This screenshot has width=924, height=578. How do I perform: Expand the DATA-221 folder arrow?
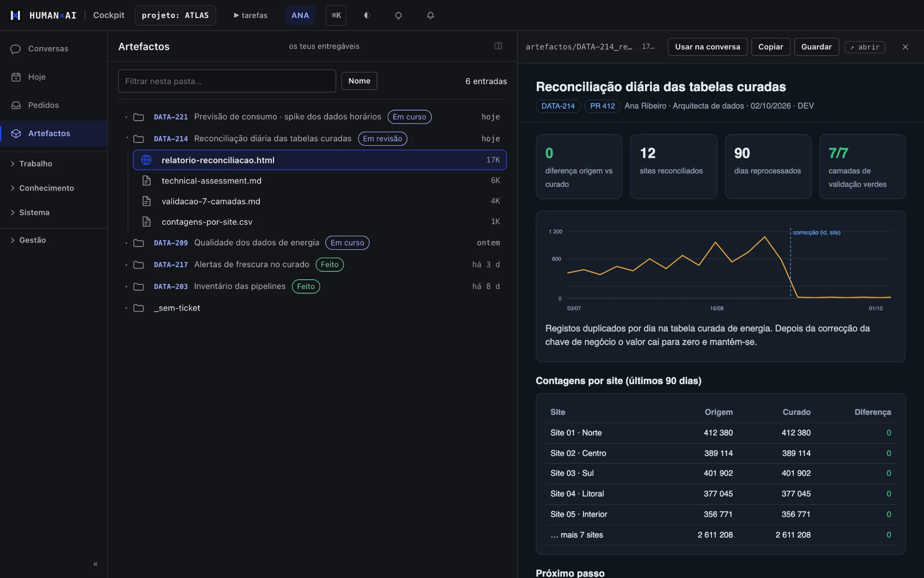coord(126,117)
